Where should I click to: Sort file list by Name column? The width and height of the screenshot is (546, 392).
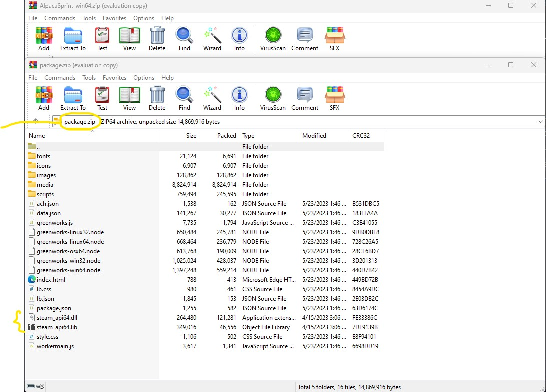92,136
